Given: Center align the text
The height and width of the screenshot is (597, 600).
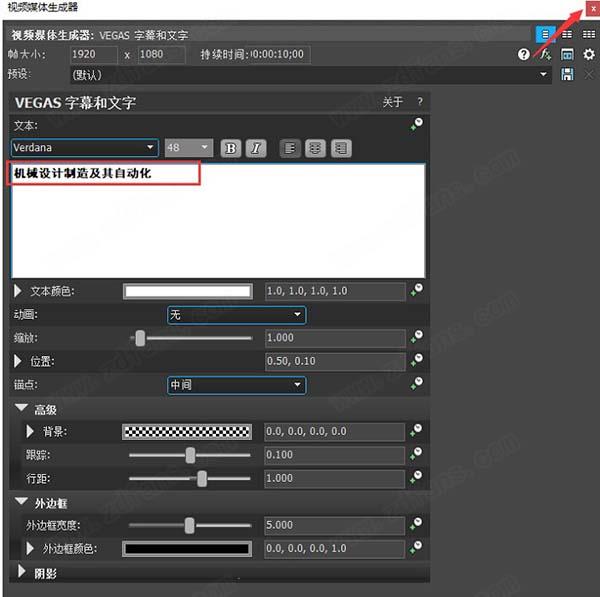Looking at the screenshot, I should pos(315,148).
